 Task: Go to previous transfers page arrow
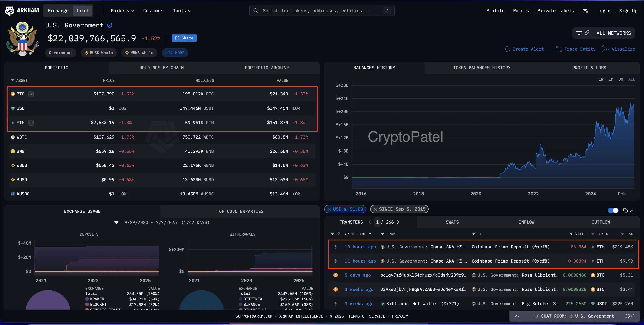370,222
